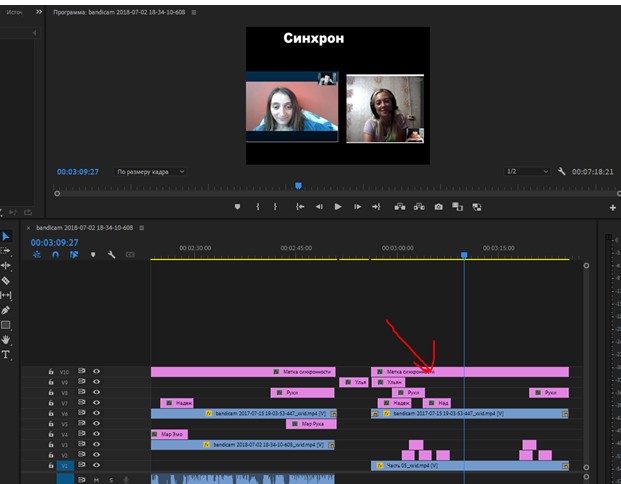Click timeline timecode 00:03:09:27

[x=55, y=242]
